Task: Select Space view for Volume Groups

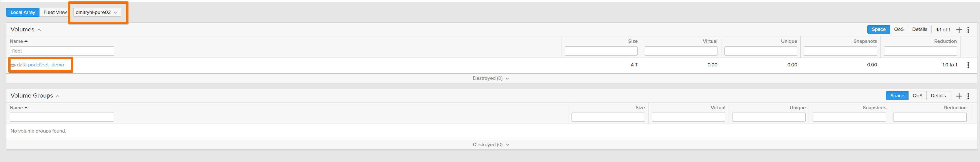Action: [x=897, y=96]
